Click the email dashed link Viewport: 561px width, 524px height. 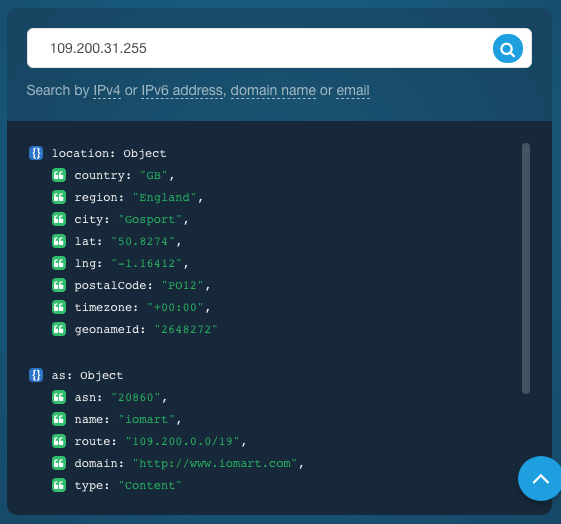click(x=353, y=90)
